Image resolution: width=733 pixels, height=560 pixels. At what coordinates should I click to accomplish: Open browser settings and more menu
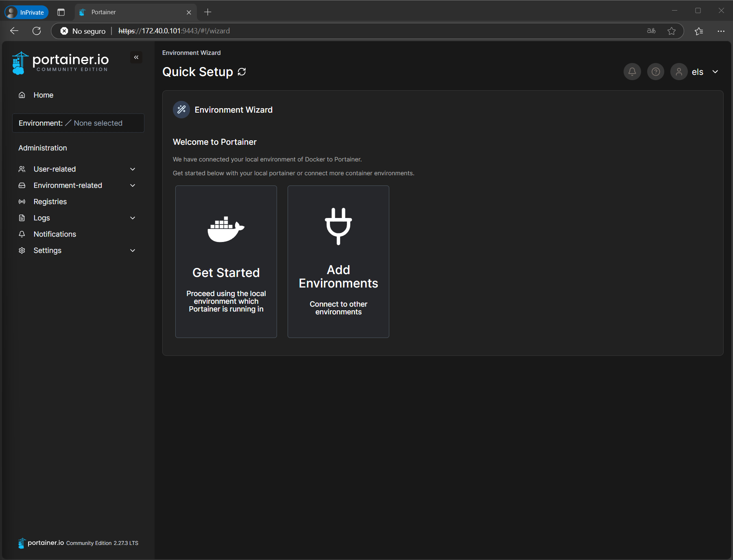click(721, 31)
